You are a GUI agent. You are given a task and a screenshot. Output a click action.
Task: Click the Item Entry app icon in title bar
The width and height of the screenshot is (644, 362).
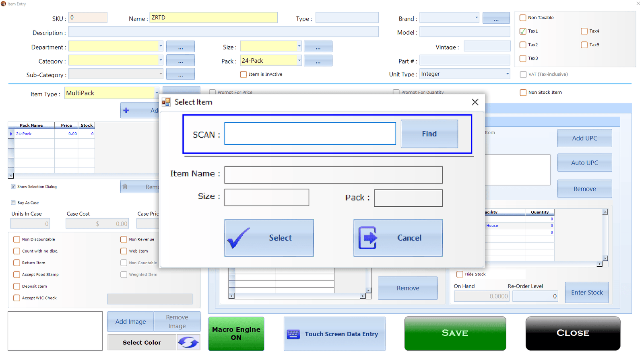4,4
